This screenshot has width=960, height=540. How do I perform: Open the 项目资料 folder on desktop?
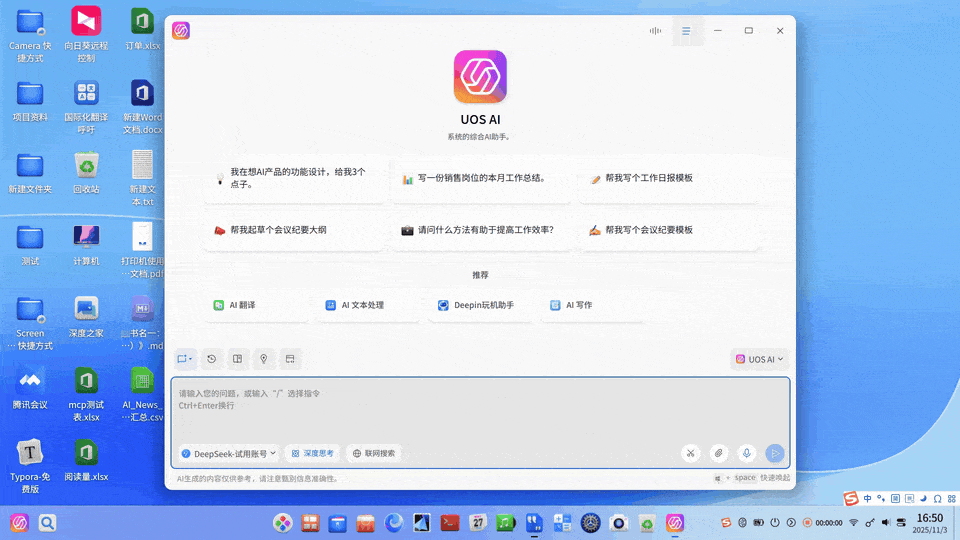30,101
